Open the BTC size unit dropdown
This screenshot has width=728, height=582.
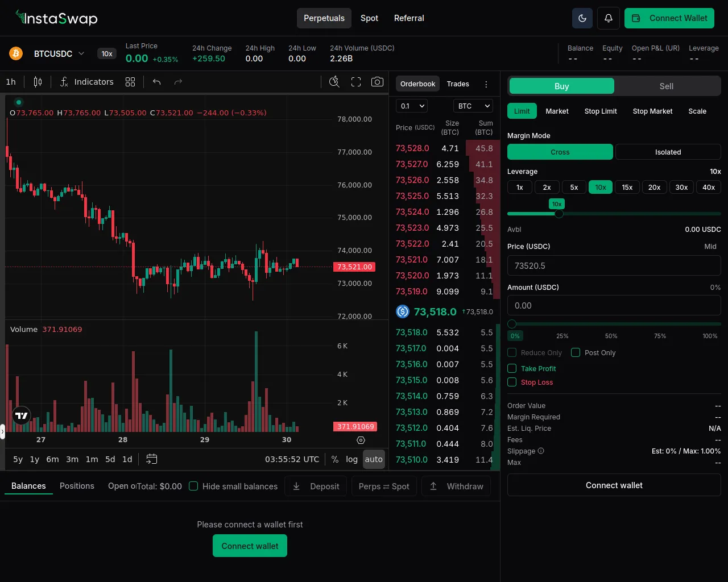pos(473,106)
